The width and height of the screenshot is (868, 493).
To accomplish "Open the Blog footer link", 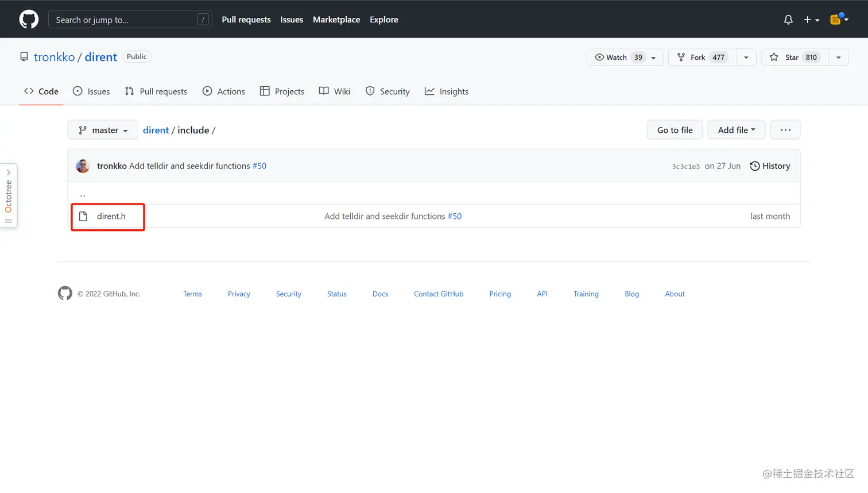I will pos(631,294).
